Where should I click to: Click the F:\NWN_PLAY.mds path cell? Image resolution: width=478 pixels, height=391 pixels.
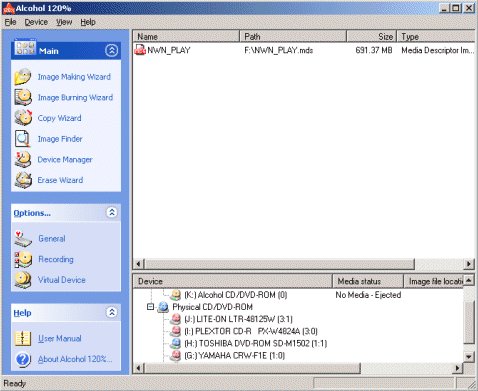point(279,50)
